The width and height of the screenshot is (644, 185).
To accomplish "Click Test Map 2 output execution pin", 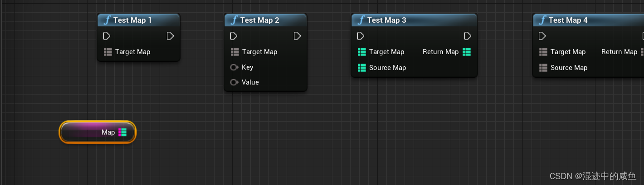I will (x=298, y=36).
